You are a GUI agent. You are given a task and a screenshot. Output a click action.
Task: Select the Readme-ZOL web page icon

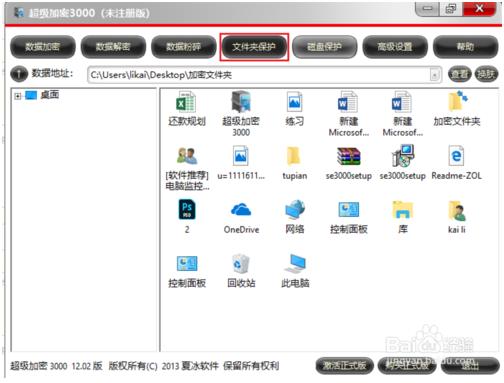456,156
